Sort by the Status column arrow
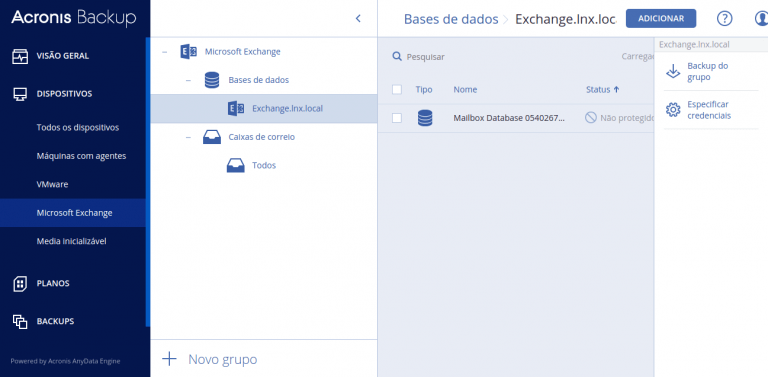This screenshot has width=768, height=377. pyautogui.click(x=616, y=90)
